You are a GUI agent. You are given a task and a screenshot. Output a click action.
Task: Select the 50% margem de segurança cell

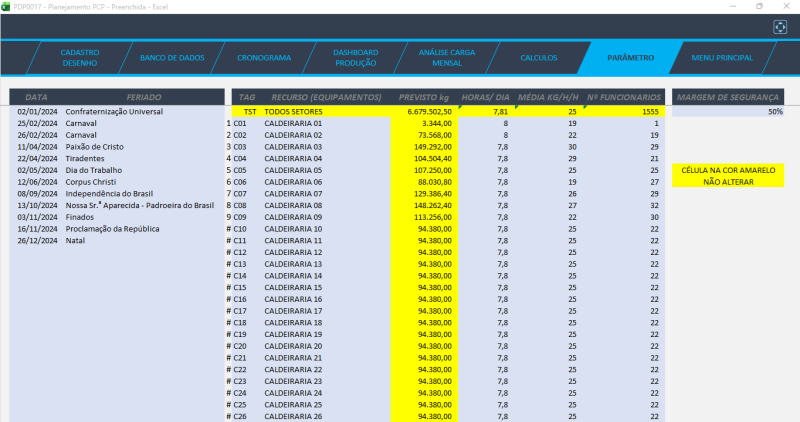[728, 112]
